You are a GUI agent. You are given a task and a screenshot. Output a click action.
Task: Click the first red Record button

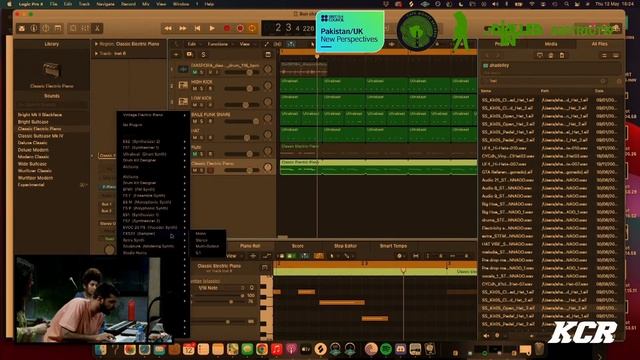click(227, 28)
